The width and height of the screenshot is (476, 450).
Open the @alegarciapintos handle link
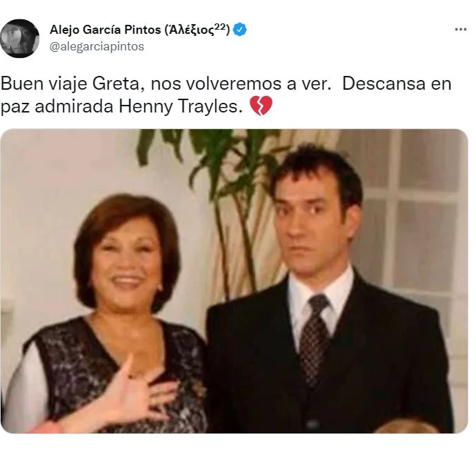[97, 47]
